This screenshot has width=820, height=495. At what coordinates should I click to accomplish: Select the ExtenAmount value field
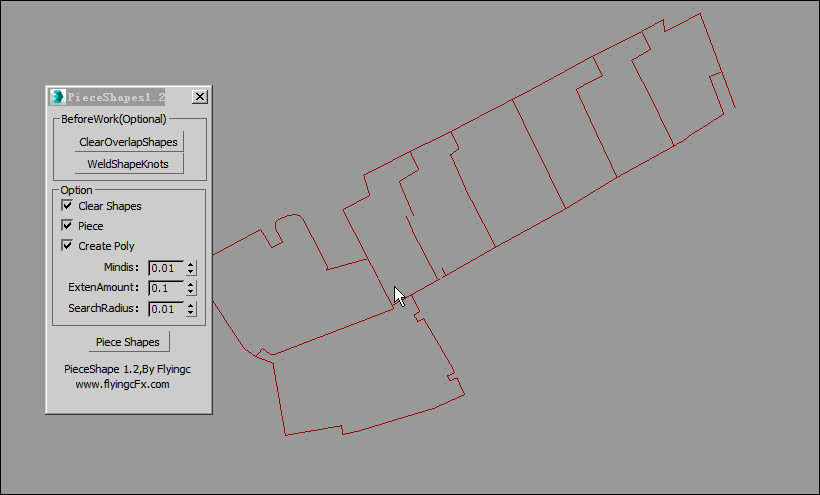pyautogui.click(x=166, y=288)
